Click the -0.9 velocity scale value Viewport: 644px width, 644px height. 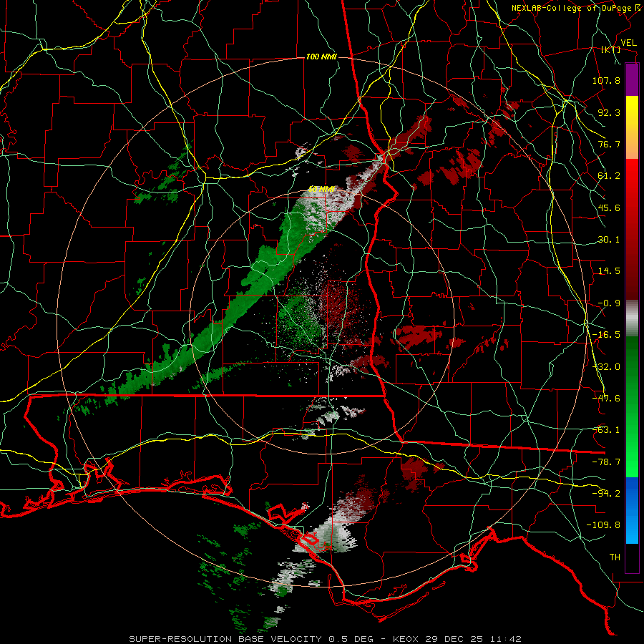[609, 303]
